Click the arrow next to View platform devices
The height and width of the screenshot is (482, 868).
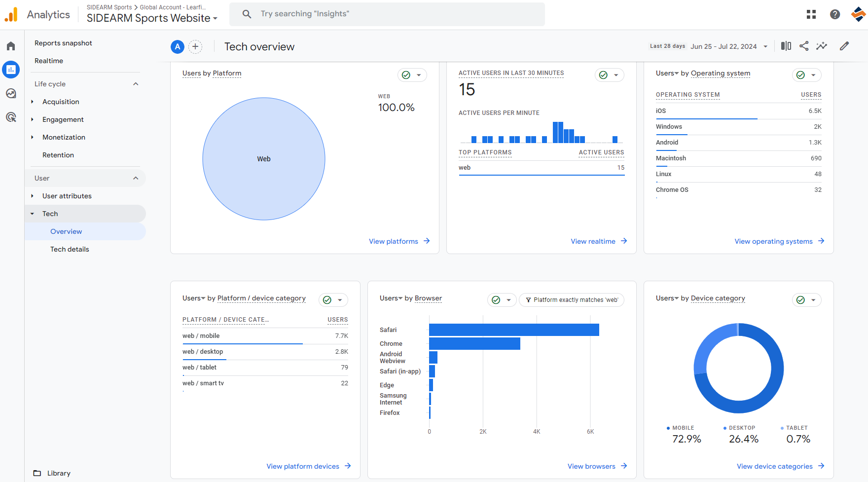click(348, 466)
